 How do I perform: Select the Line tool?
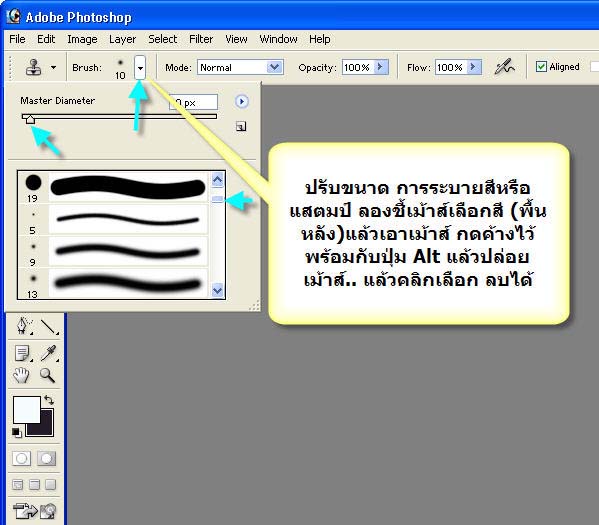coord(49,326)
